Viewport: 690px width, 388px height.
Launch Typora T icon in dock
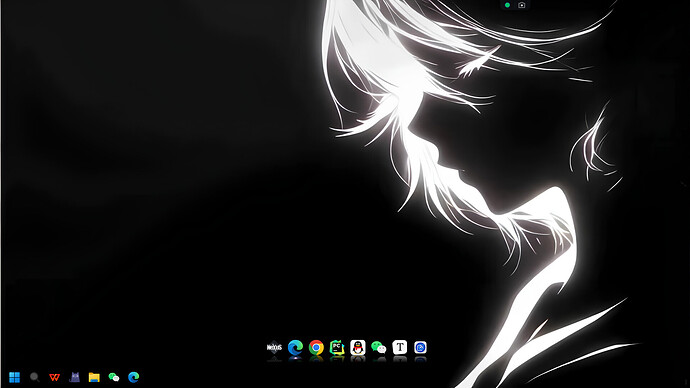coord(400,347)
